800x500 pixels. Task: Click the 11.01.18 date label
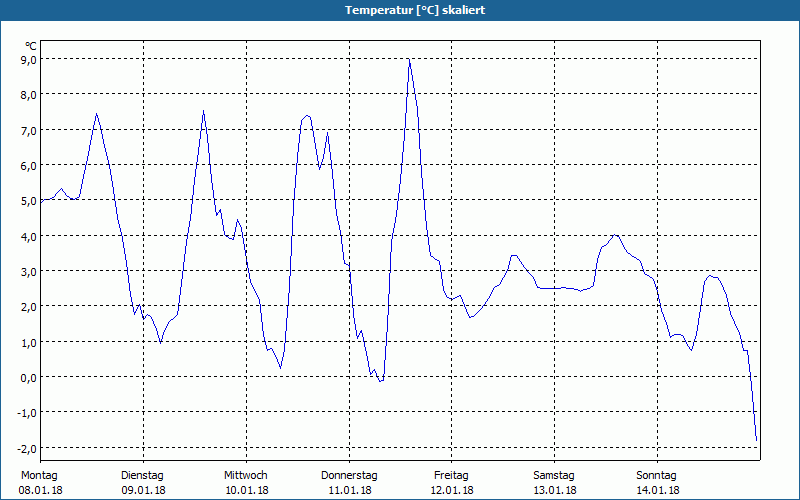[350, 491]
